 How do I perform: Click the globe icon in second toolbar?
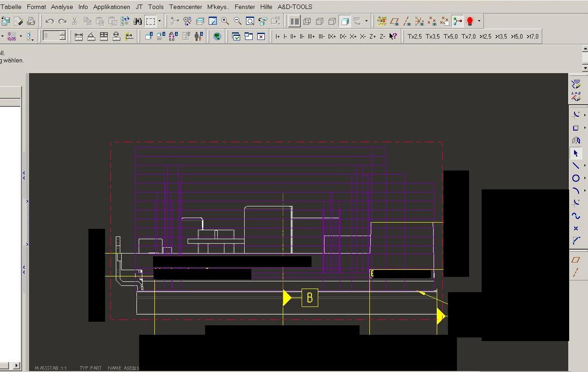[217, 36]
